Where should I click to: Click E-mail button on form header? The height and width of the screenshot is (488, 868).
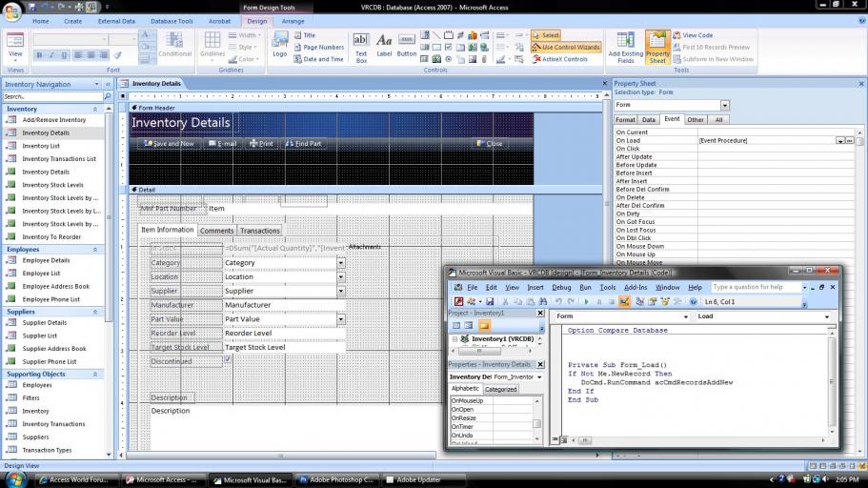click(223, 144)
